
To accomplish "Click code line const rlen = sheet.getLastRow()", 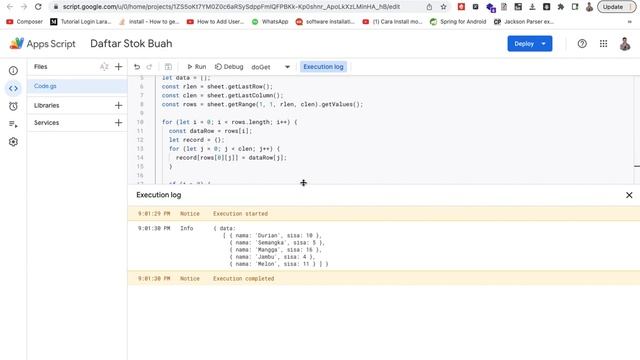I will point(217,87).
